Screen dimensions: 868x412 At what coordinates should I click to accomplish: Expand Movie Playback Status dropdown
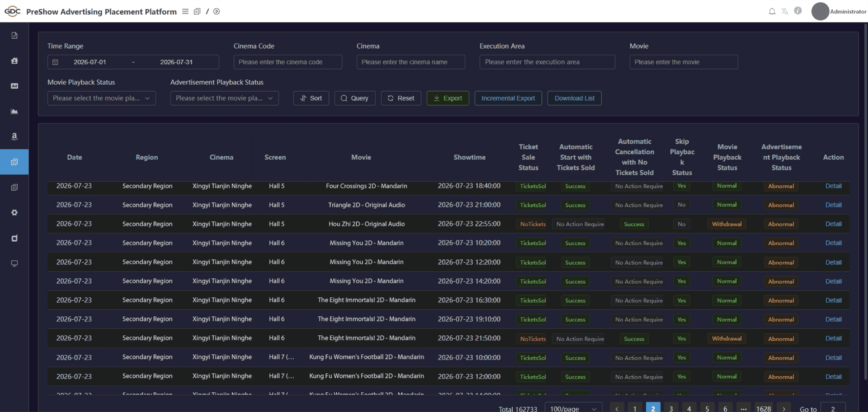[x=102, y=98]
